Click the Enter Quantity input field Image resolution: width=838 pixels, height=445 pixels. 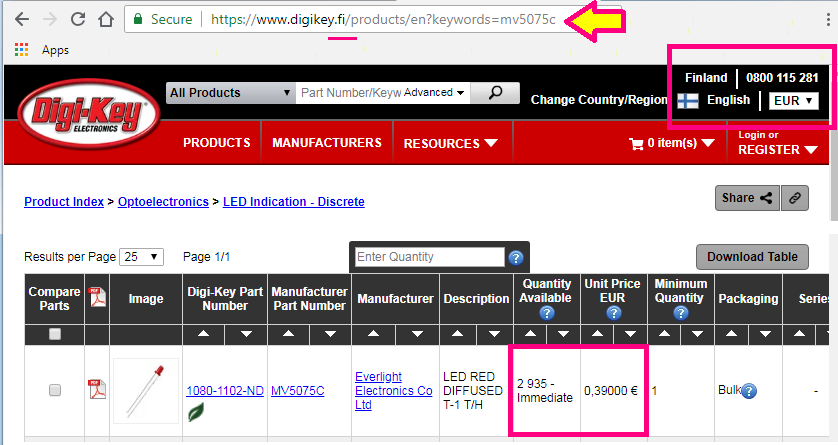click(x=430, y=257)
